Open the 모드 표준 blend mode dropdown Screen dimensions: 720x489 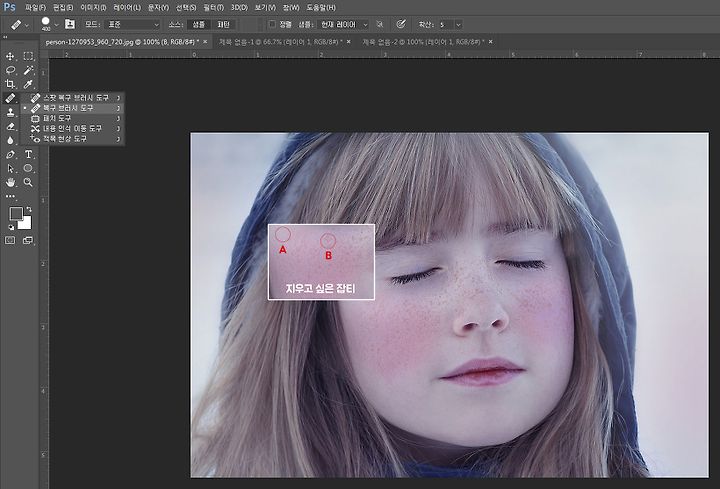click(x=133, y=24)
